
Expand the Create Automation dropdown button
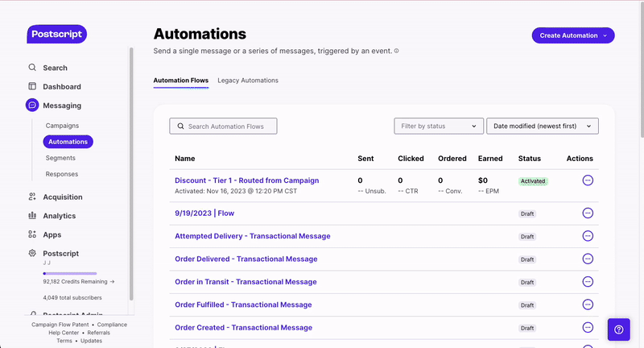(573, 35)
